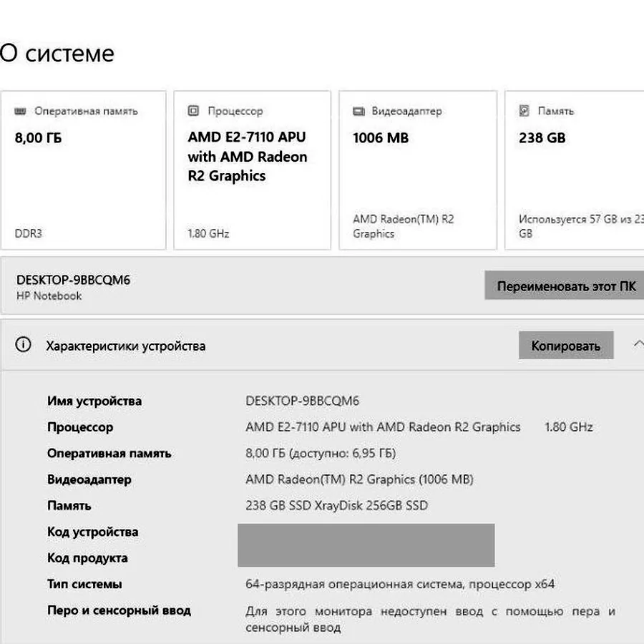
Task: Click AMD Radeon(TM) R2 Graphics in Видеоадаптер card
Action: pos(404,226)
